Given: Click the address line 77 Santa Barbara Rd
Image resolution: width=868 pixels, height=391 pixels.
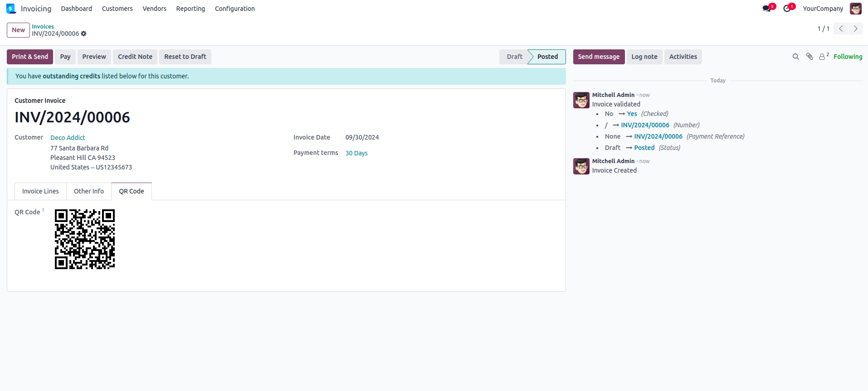Looking at the screenshot, I should coord(79,148).
